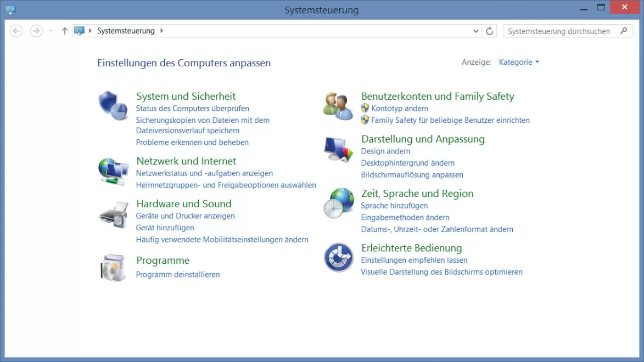Open the recent locations dropdown arrow

[x=52, y=31]
